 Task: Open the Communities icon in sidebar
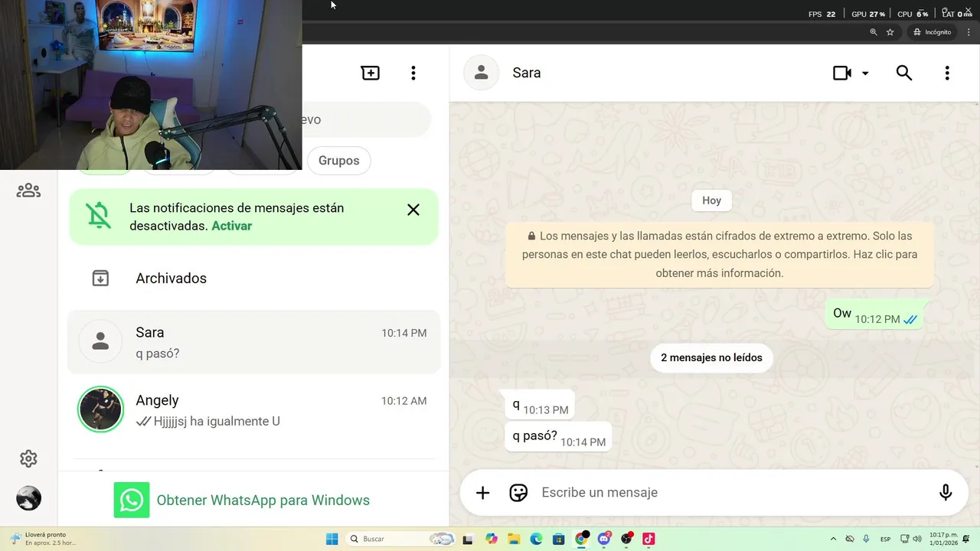click(x=28, y=191)
